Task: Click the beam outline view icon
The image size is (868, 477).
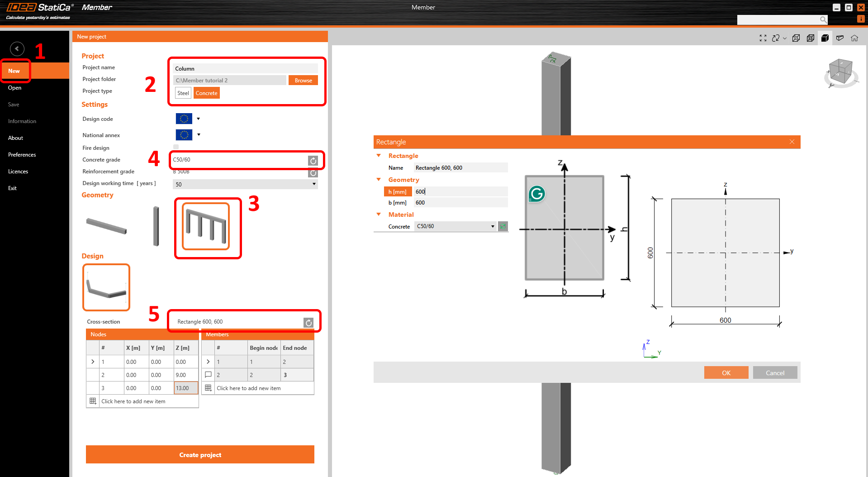Action: pyautogui.click(x=840, y=38)
